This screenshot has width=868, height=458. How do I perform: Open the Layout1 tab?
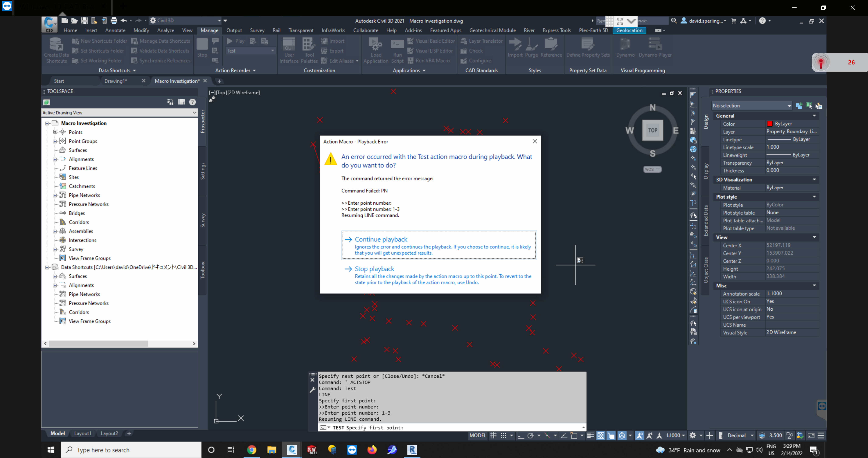83,433
